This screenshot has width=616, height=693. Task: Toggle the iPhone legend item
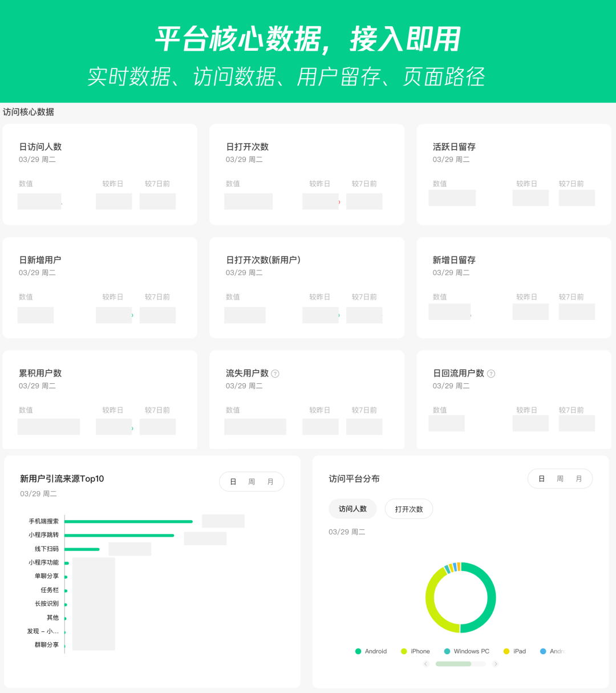415,651
